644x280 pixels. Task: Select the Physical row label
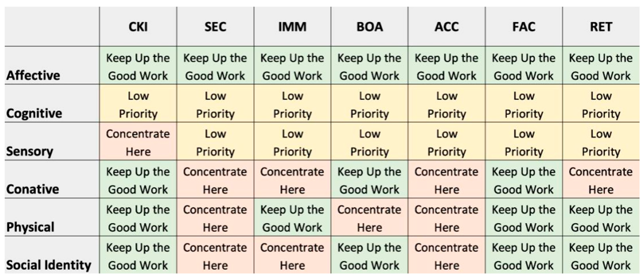click(30, 227)
